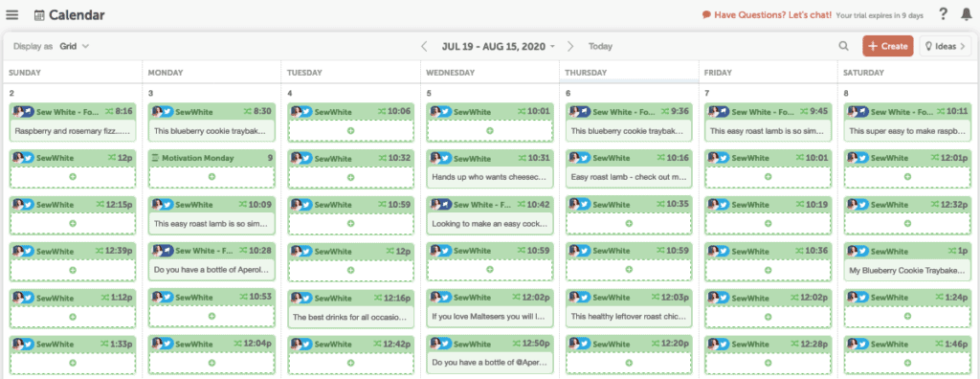
Task: Add content to Sunday 12p empty slot
Action: coord(73,177)
